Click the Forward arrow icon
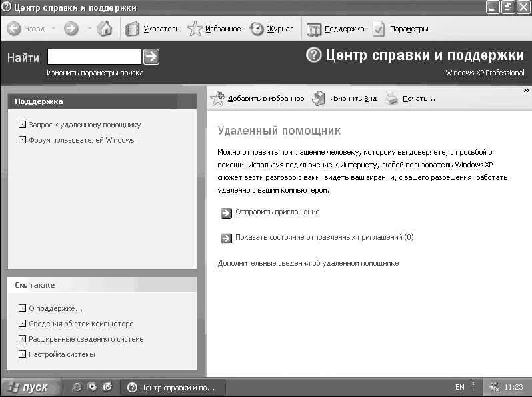532x397 pixels. coord(71,29)
